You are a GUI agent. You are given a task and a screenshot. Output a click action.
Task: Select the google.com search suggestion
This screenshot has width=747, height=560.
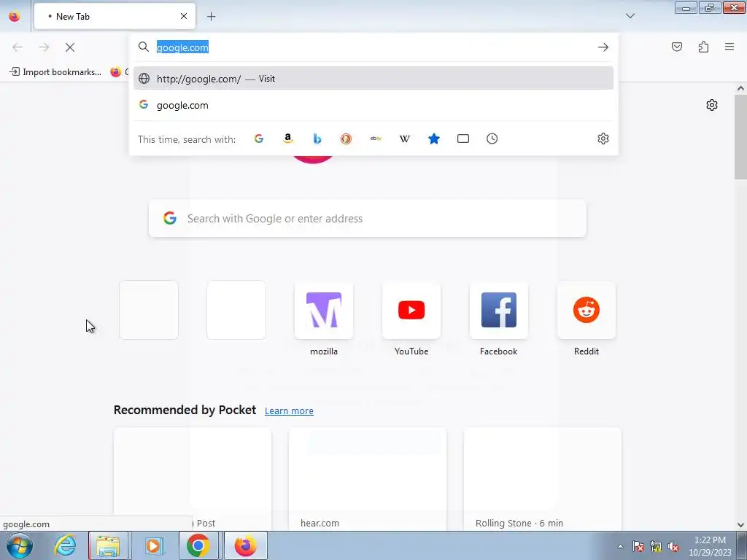(373, 105)
